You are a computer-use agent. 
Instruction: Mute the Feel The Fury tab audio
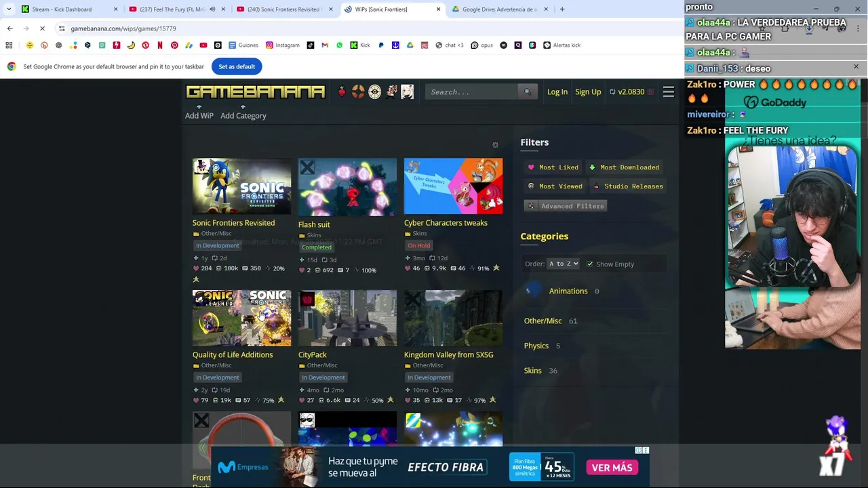point(212,9)
